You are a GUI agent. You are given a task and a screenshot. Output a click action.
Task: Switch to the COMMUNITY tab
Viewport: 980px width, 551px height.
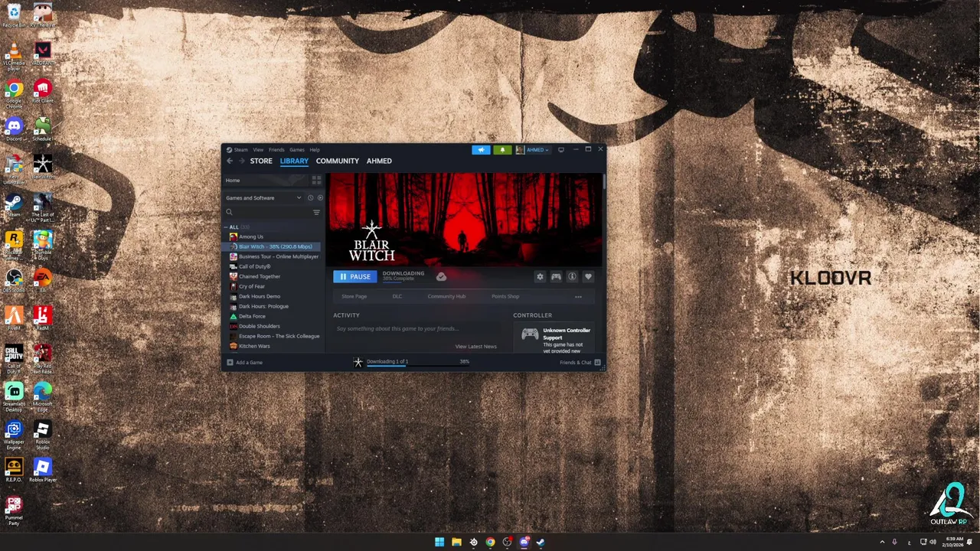pos(338,161)
